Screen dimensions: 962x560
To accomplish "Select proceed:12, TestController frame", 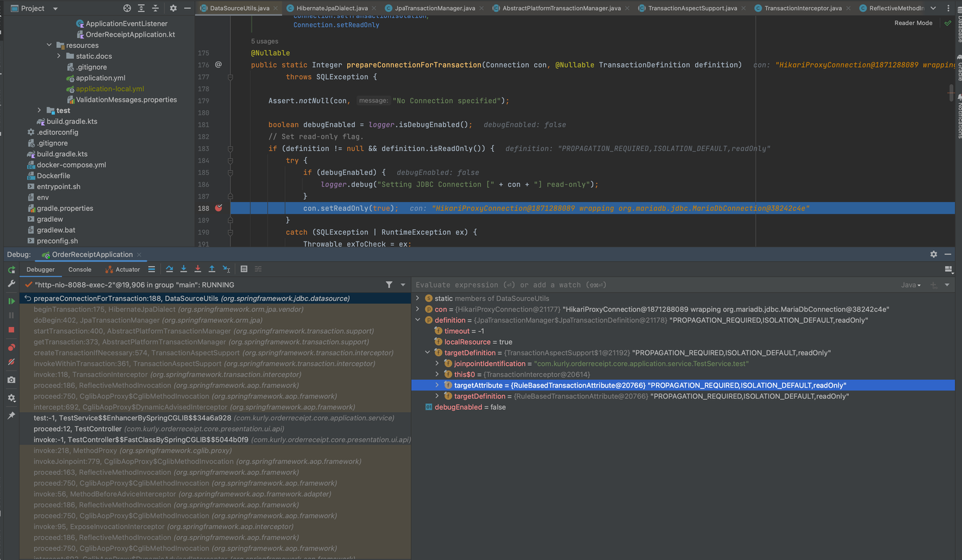I will point(215,429).
